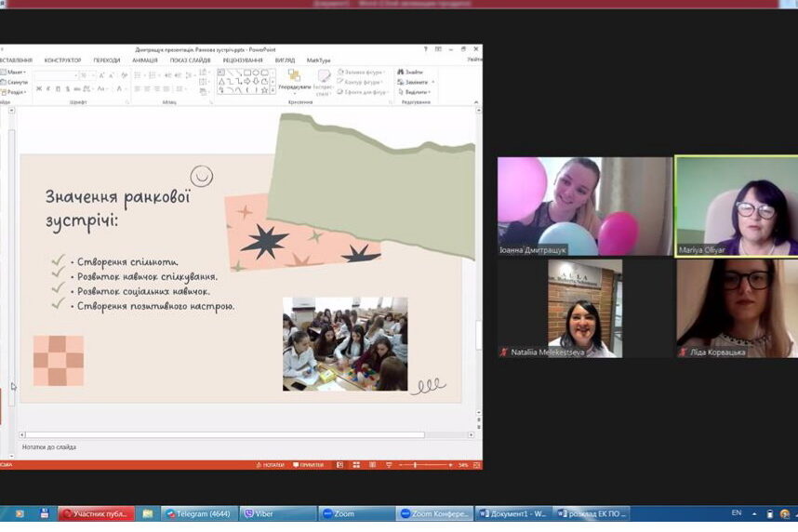The image size is (798, 532).
Task: Click the Знайти find icon
Action: pyautogui.click(x=410, y=72)
